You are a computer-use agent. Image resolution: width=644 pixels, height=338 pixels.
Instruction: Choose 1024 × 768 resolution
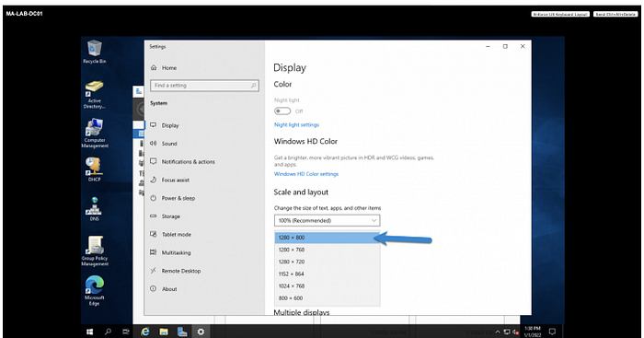pos(327,286)
